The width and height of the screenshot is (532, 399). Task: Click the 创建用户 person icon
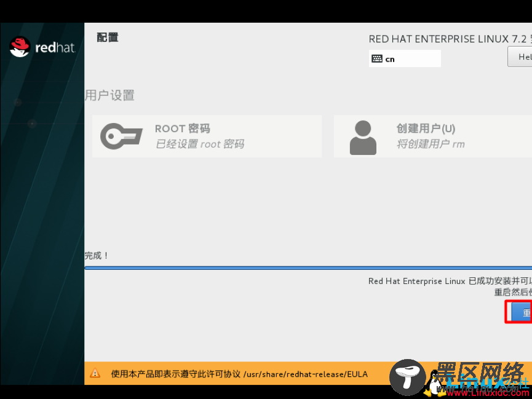(x=363, y=138)
